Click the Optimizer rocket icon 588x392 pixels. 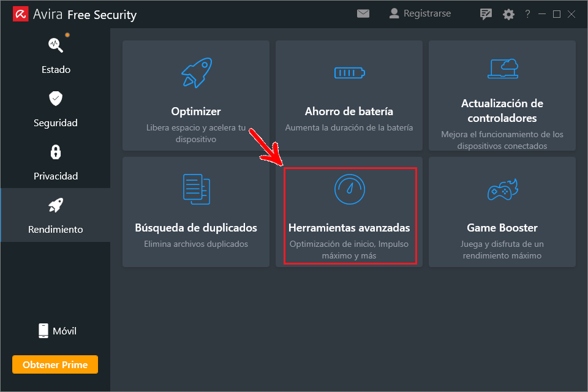196,72
